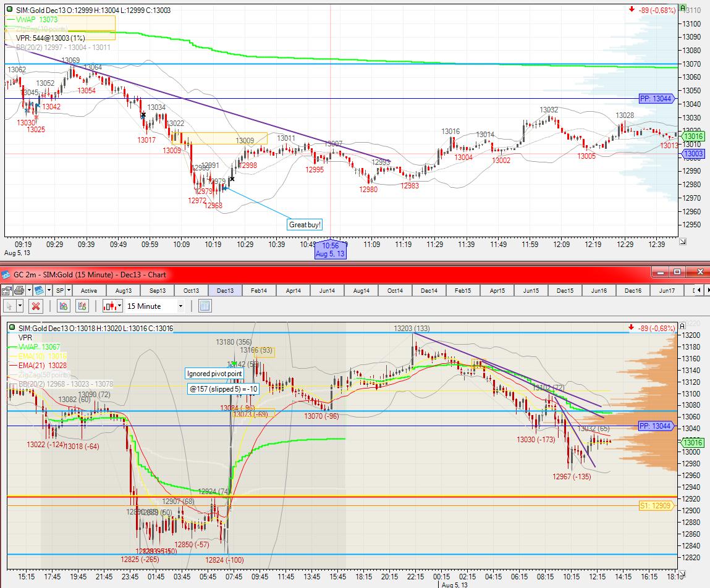The width and height of the screenshot is (710, 588).
Task: Click the printer icon
Action: (19, 290)
